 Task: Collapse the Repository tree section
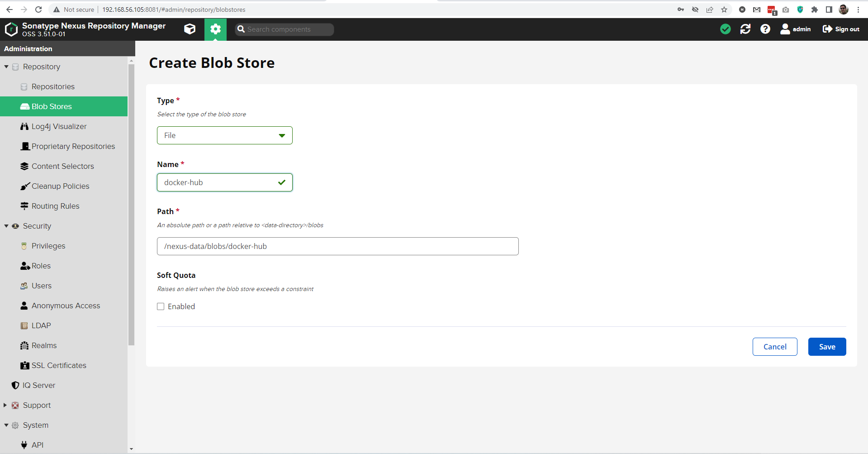6,67
